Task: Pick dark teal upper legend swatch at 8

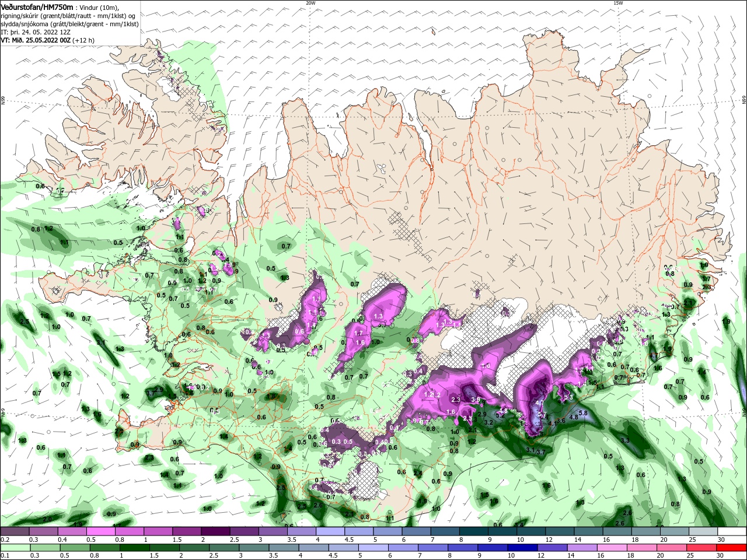Action: click(x=474, y=531)
